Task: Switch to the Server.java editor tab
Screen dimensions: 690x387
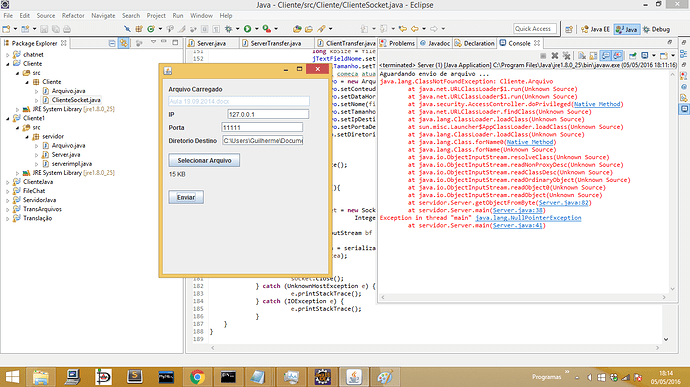Action: point(212,43)
